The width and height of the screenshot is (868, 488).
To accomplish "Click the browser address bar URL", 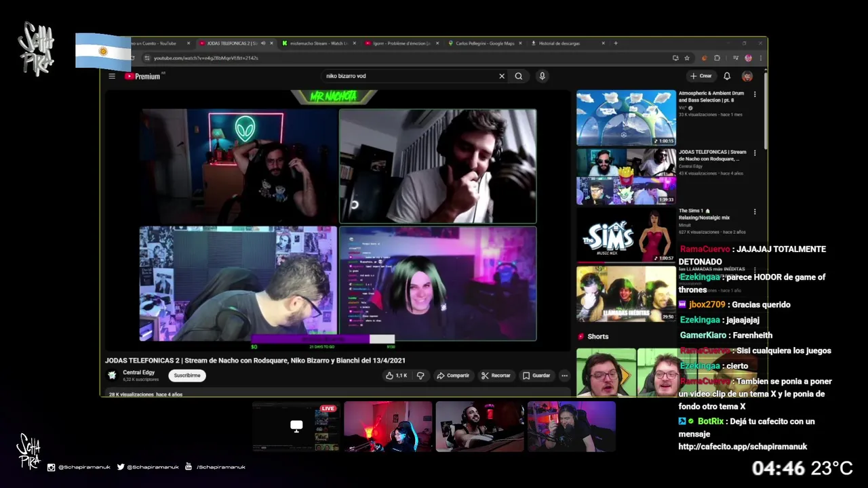I will point(206,58).
